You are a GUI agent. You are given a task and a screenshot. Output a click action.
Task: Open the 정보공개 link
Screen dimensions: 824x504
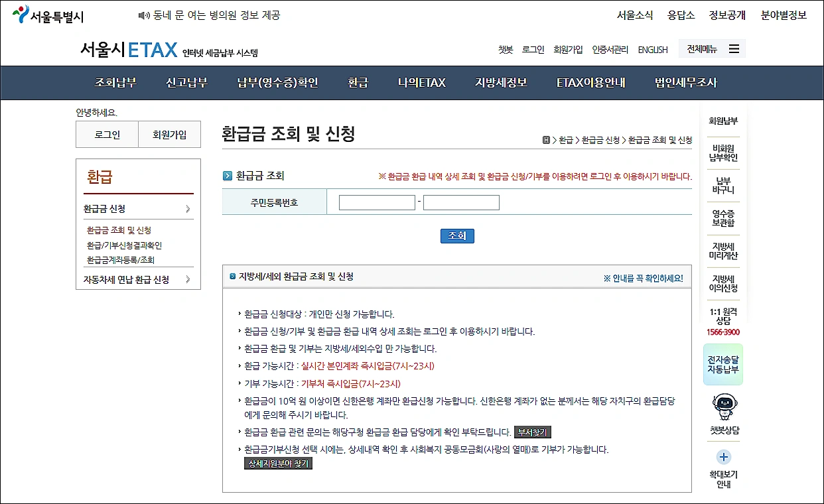(x=727, y=15)
